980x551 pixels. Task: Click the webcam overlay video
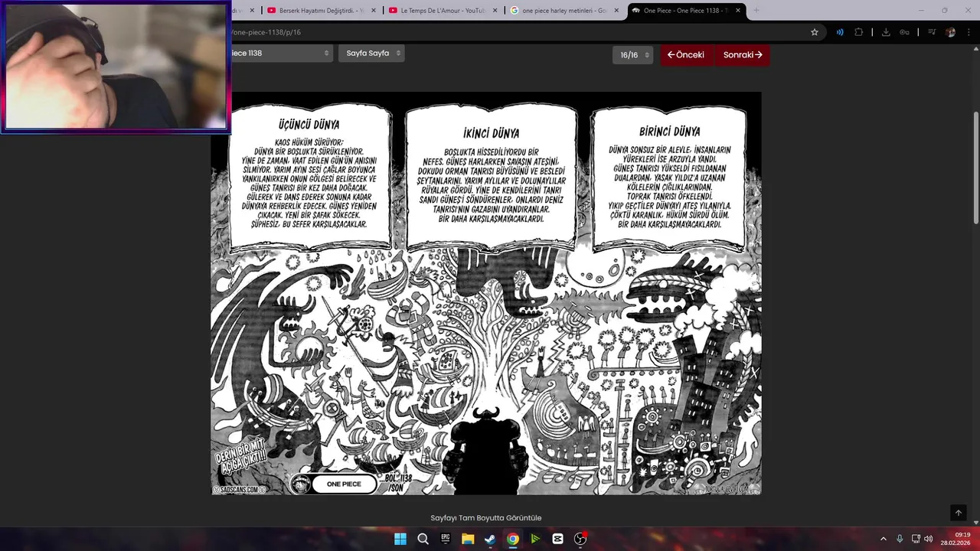coord(116,67)
